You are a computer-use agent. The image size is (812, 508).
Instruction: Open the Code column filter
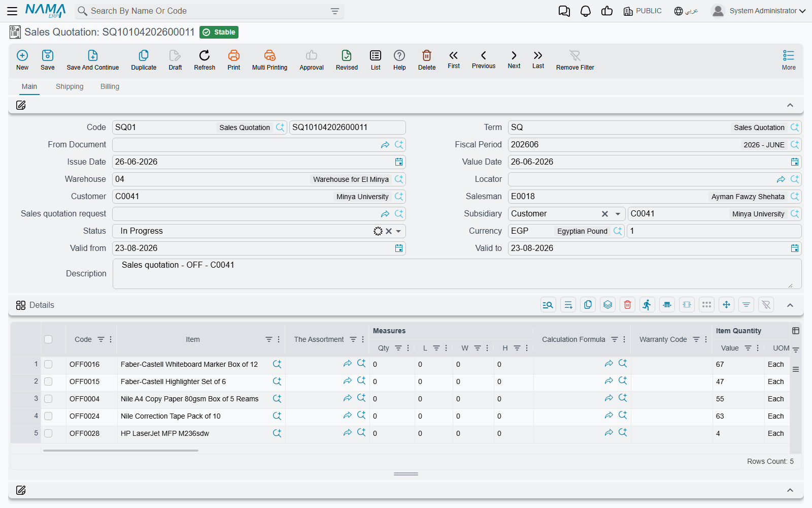click(x=101, y=339)
